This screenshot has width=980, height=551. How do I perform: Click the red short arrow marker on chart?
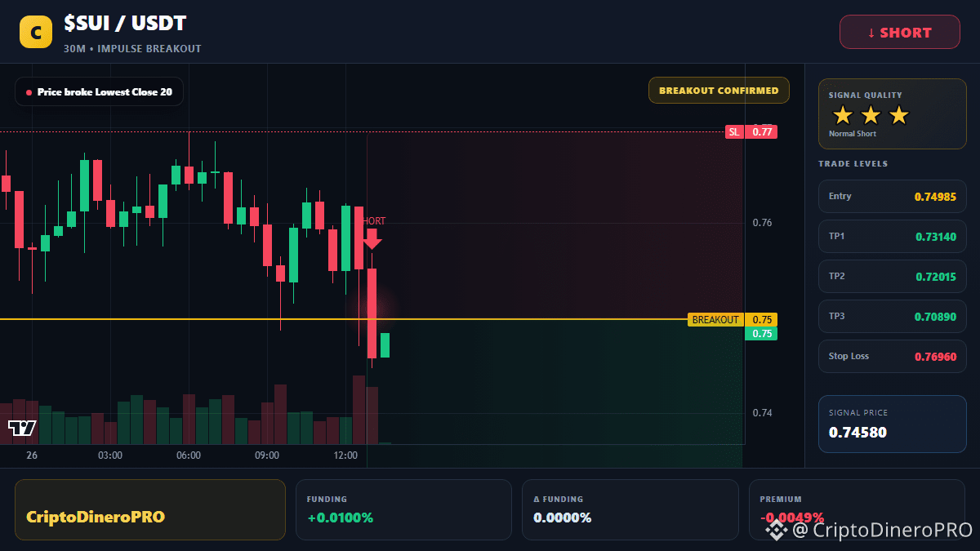[372, 239]
